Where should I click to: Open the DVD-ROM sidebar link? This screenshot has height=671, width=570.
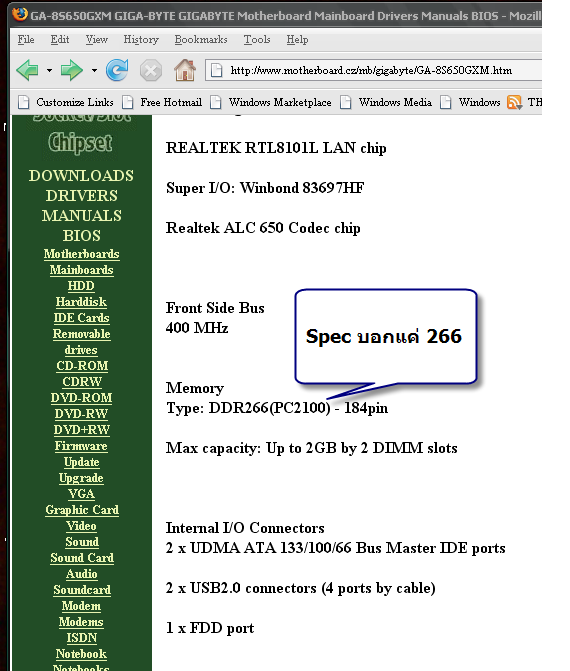tap(81, 398)
